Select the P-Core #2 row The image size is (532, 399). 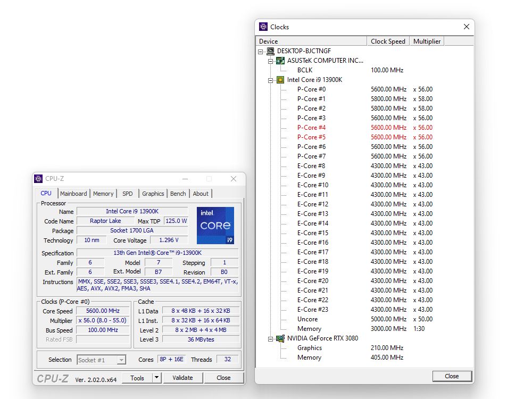[365, 108]
